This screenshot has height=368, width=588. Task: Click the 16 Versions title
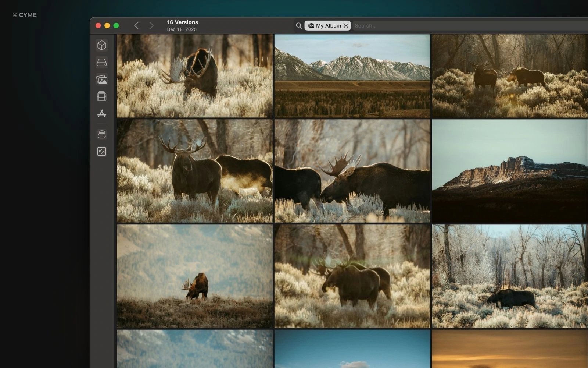pyautogui.click(x=182, y=22)
